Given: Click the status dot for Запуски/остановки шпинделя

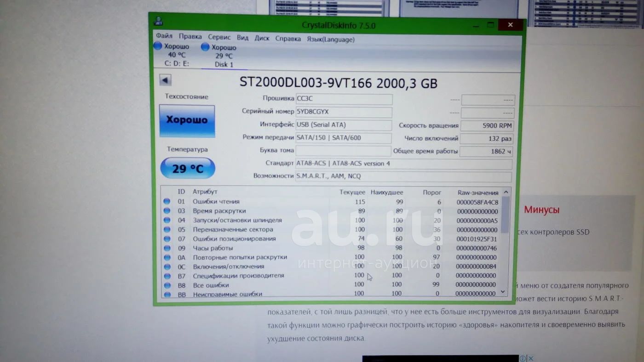Looking at the screenshot, I should pyautogui.click(x=167, y=220).
